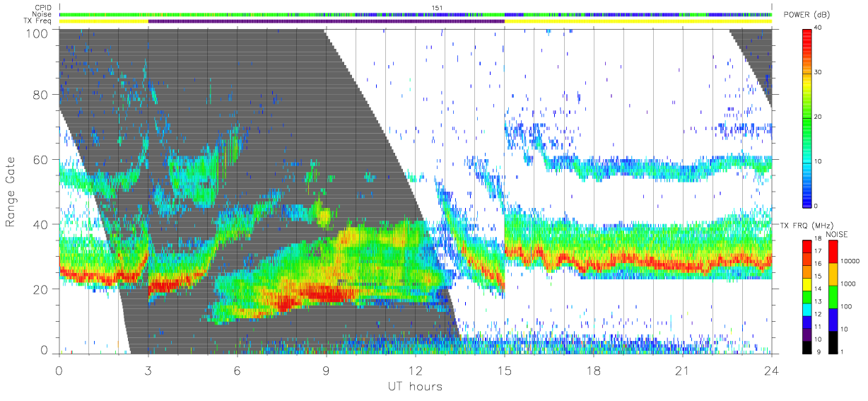Click the 'Range Gate' axis title
The image size is (868, 401).
pyautogui.click(x=11, y=193)
